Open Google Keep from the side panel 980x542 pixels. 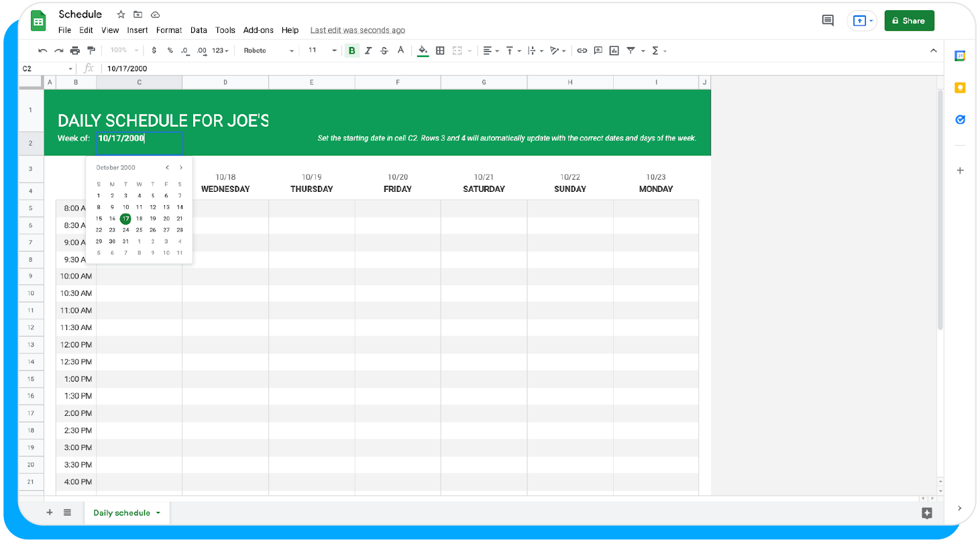pyautogui.click(x=960, y=88)
